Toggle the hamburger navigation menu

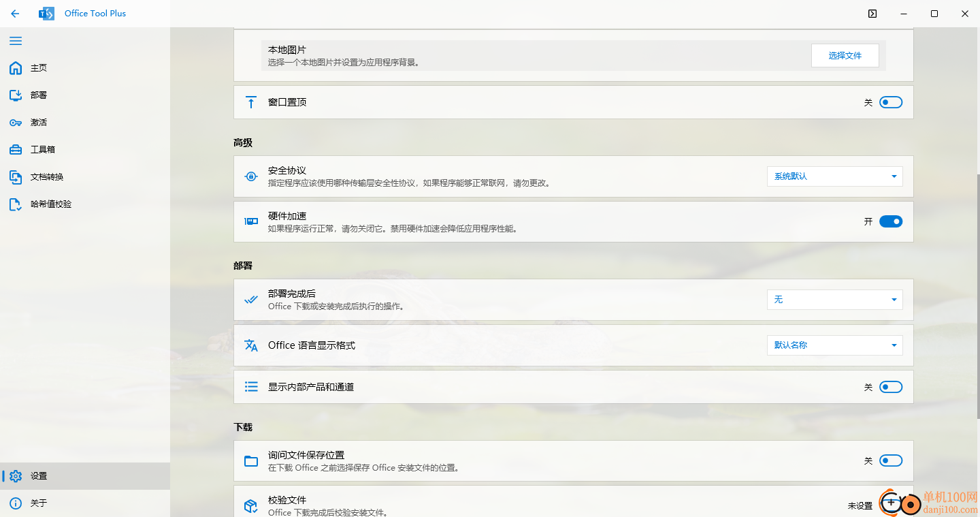[x=16, y=41]
